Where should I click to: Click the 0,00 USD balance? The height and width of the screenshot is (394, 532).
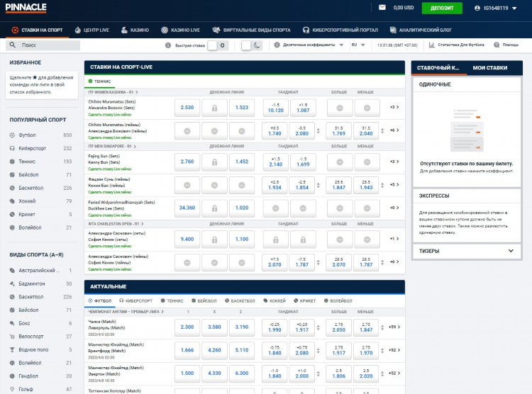(404, 8)
